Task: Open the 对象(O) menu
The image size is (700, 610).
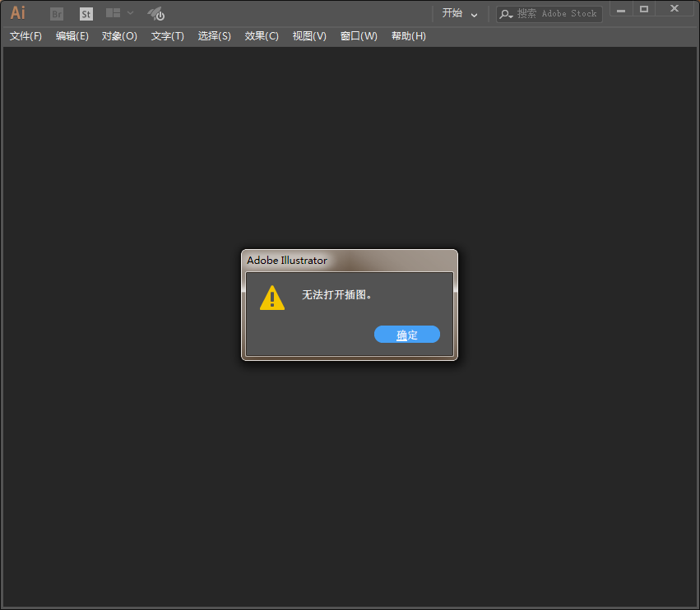Action: coord(119,36)
